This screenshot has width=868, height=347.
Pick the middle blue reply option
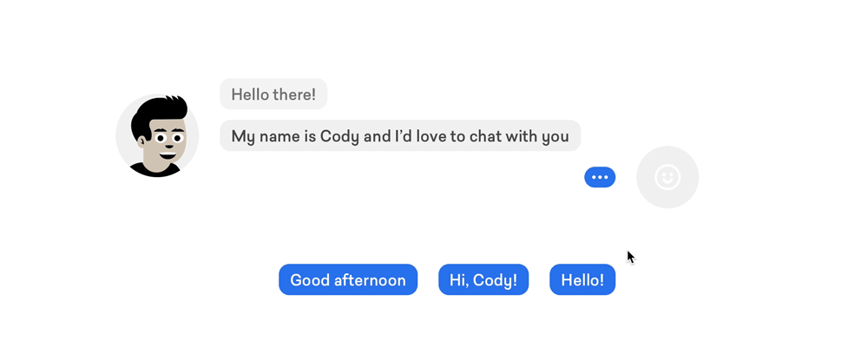click(483, 279)
